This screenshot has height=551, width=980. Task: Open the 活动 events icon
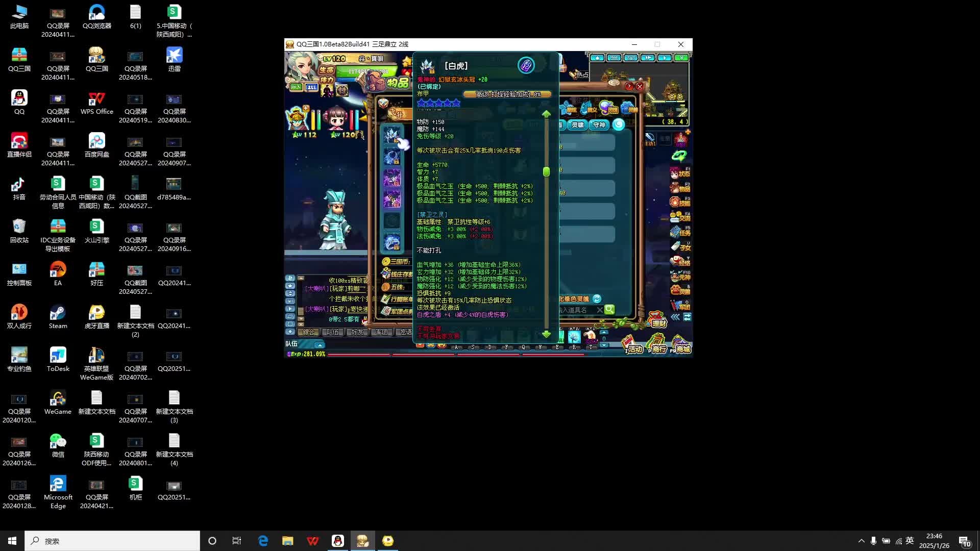pos(633,345)
